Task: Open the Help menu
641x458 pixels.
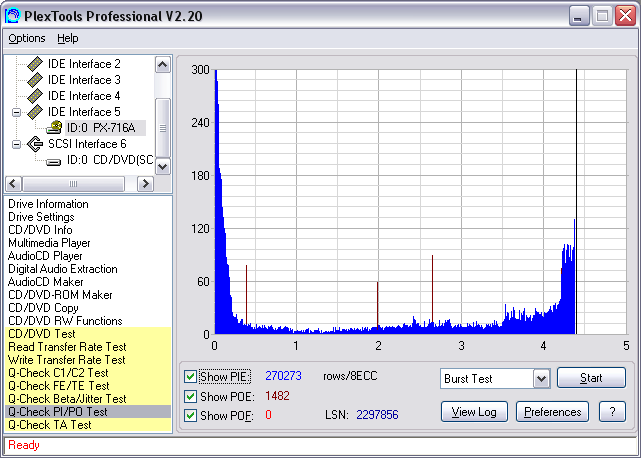Action: (x=67, y=38)
